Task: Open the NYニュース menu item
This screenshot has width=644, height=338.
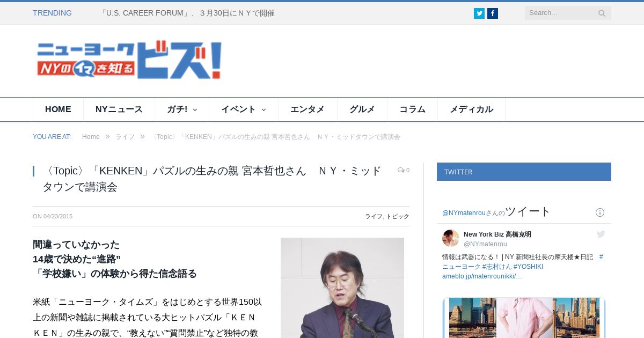Action: click(119, 109)
